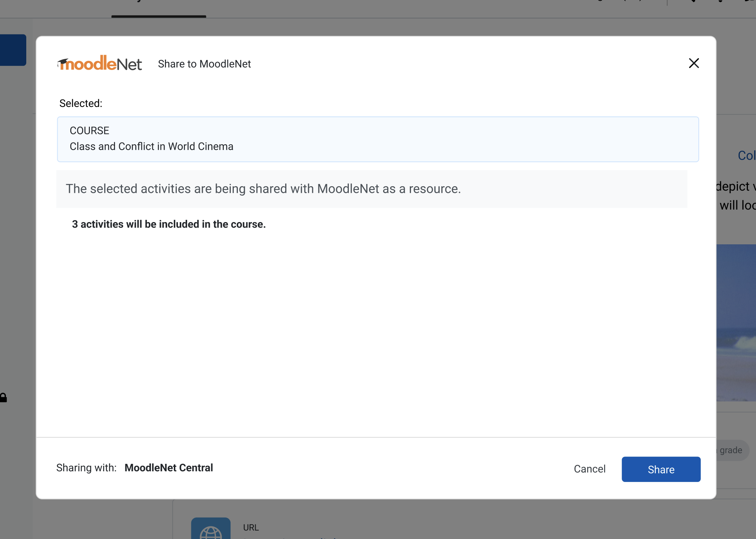Click the Selected: label

pyautogui.click(x=81, y=103)
